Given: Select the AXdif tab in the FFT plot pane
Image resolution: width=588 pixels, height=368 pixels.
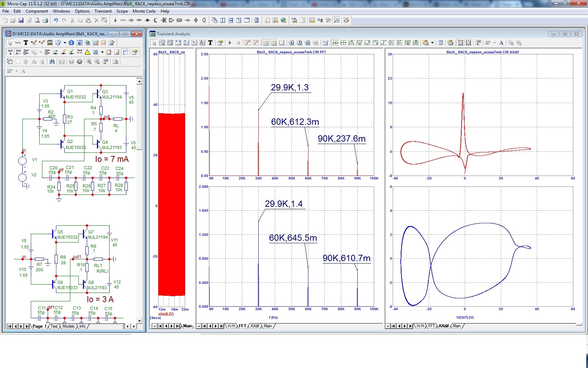Looking at the screenshot, I should [255, 326].
